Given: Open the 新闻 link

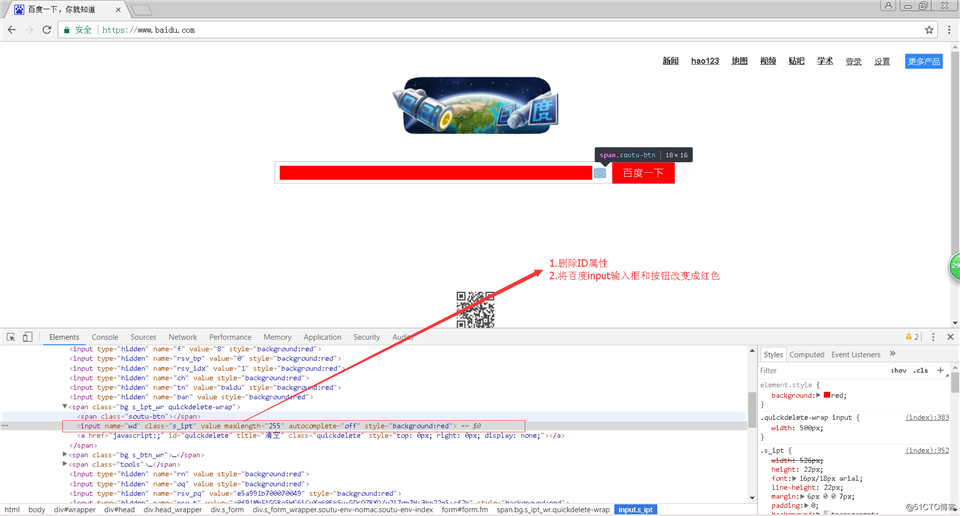Looking at the screenshot, I should 670,61.
